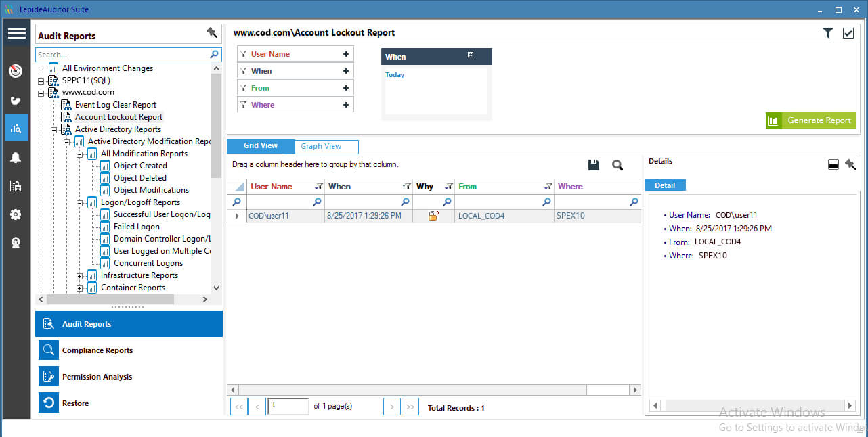Screen dimensions: 868x437
Task: Select the Dashboard target icon in sidebar
Action: (16, 70)
